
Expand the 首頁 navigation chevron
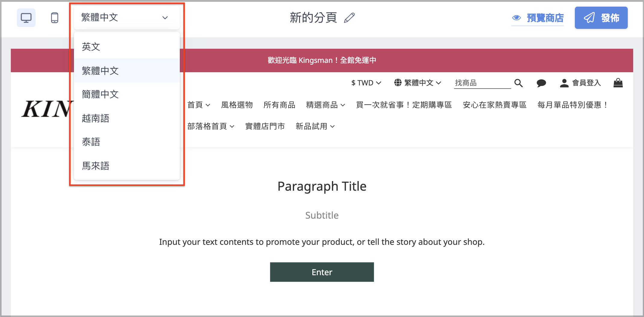click(208, 105)
